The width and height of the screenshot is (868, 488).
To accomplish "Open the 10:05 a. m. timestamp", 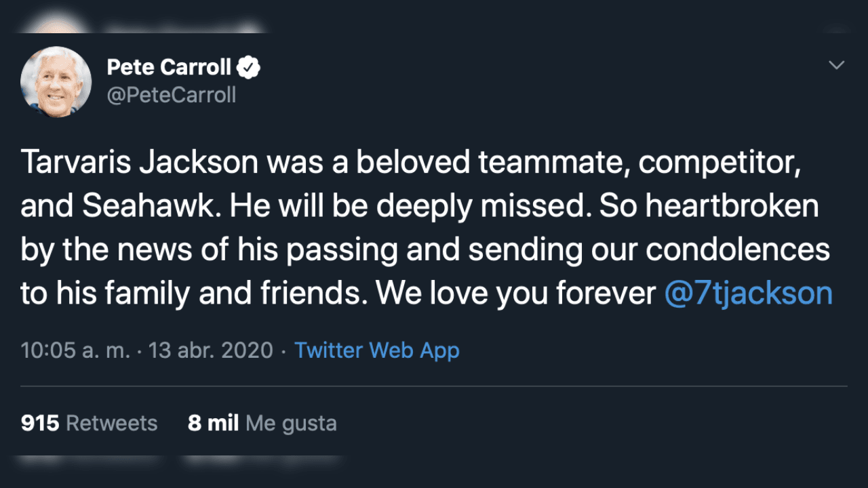I will click(75, 350).
